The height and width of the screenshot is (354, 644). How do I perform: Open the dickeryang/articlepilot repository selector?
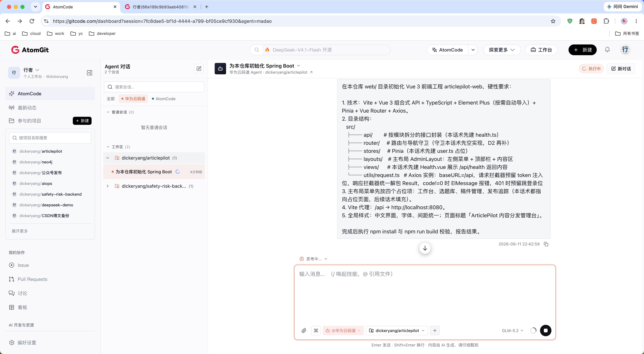point(397,331)
